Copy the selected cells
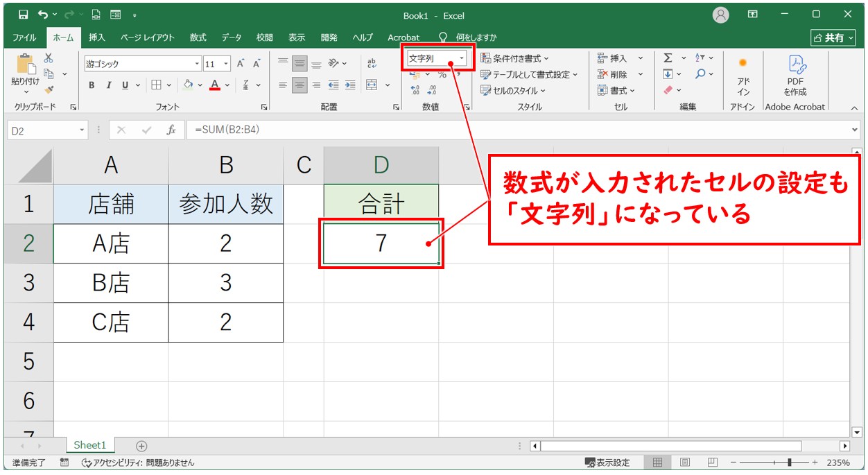The image size is (868, 475). [49, 74]
